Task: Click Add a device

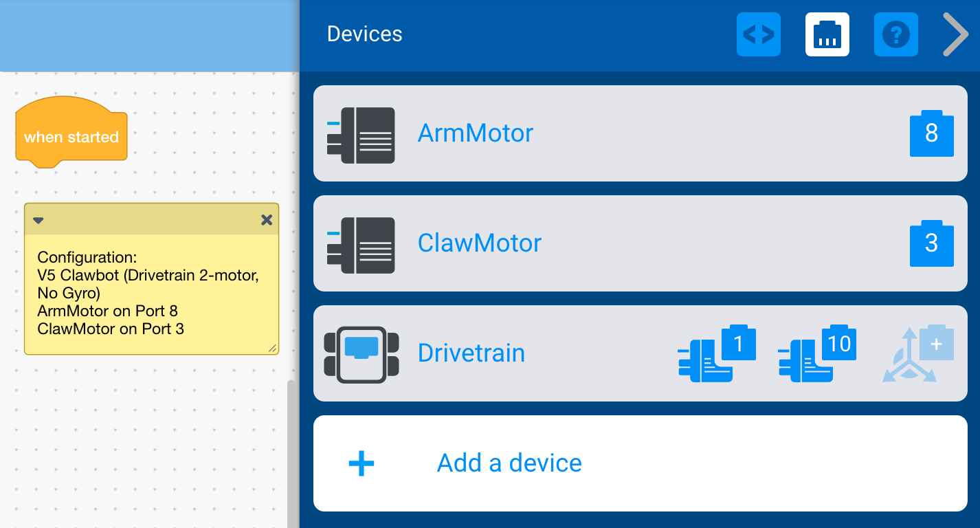Action: 509,463
